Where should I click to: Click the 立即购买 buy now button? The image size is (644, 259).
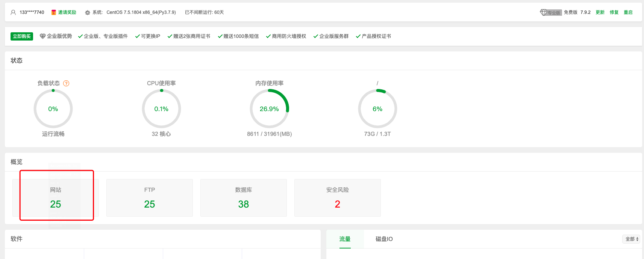pos(22,36)
